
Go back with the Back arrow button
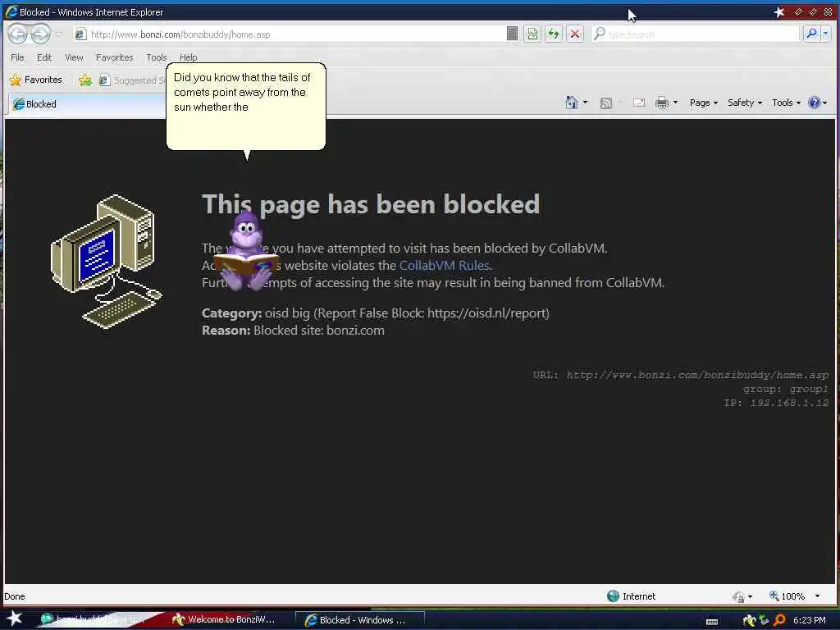17,34
